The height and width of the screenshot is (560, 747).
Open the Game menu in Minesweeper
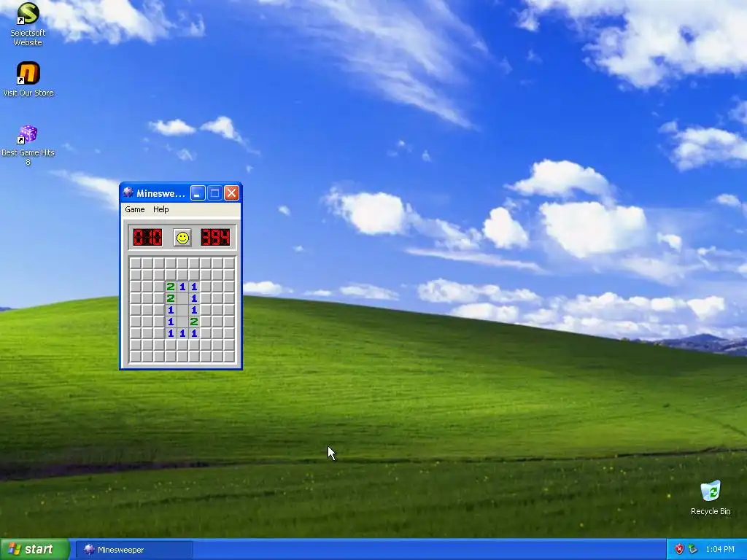(x=135, y=209)
